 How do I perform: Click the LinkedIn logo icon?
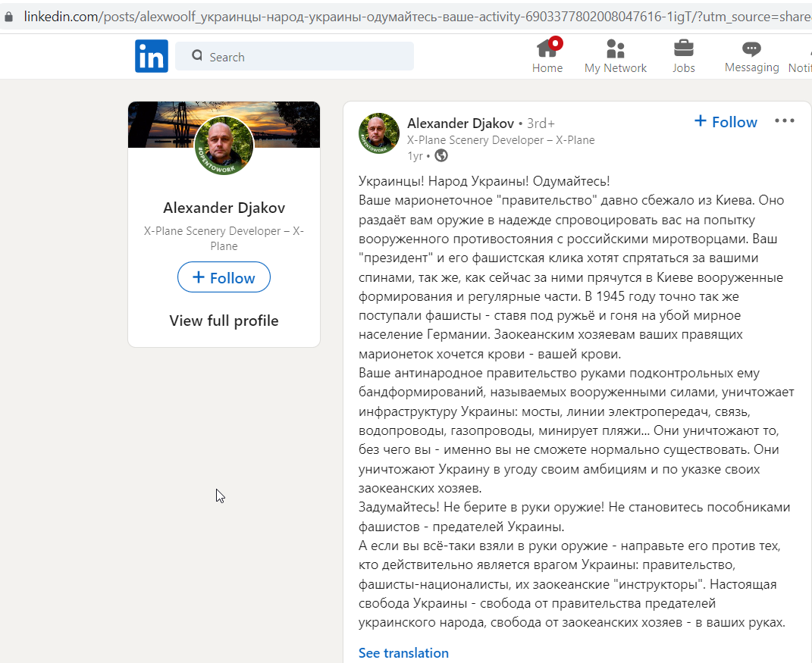tap(151, 56)
